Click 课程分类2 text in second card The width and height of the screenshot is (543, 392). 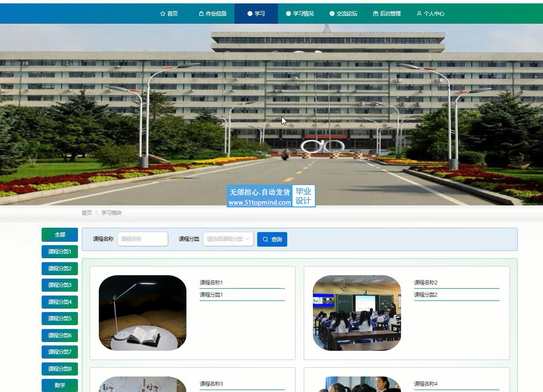(426, 295)
